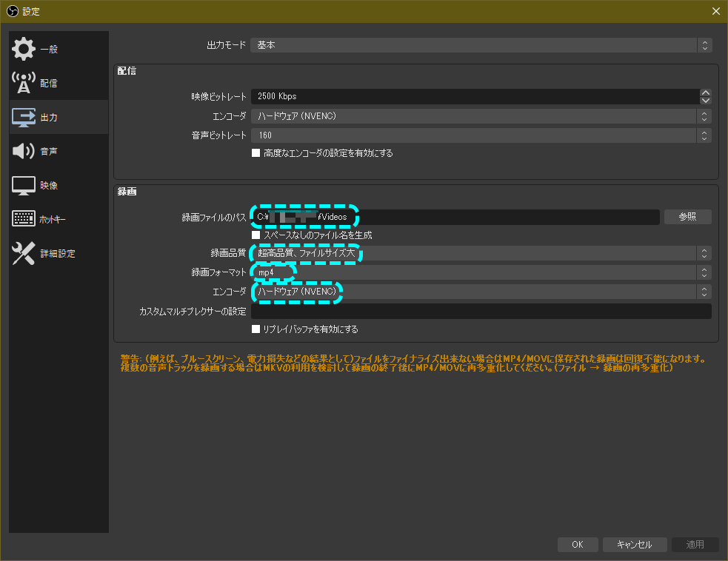Click the 適用 apply button
Screen dimensions: 728x561
(695, 544)
